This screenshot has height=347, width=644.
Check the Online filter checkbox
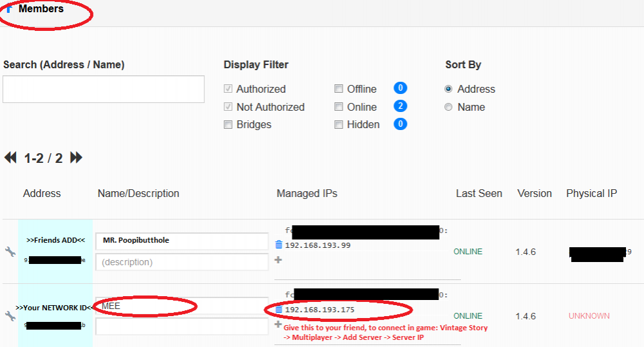click(339, 107)
